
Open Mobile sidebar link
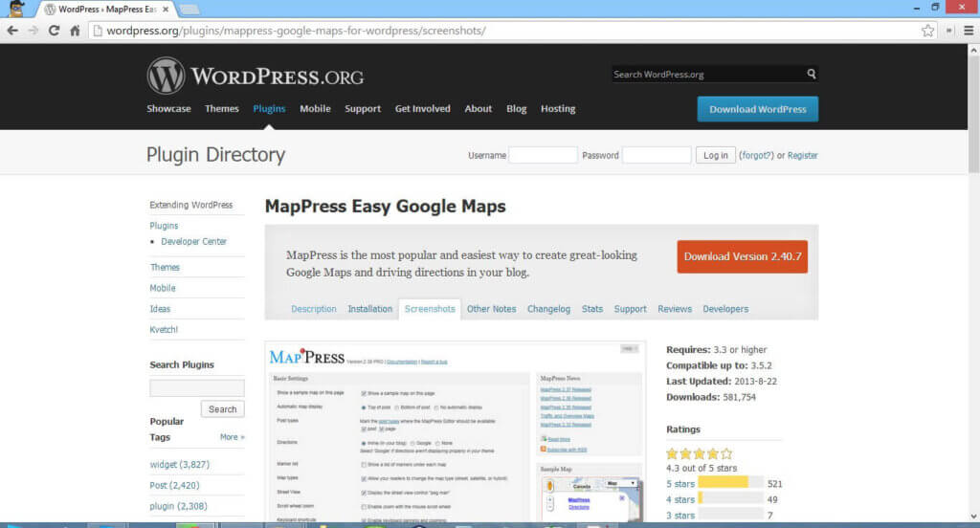(163, 288)
